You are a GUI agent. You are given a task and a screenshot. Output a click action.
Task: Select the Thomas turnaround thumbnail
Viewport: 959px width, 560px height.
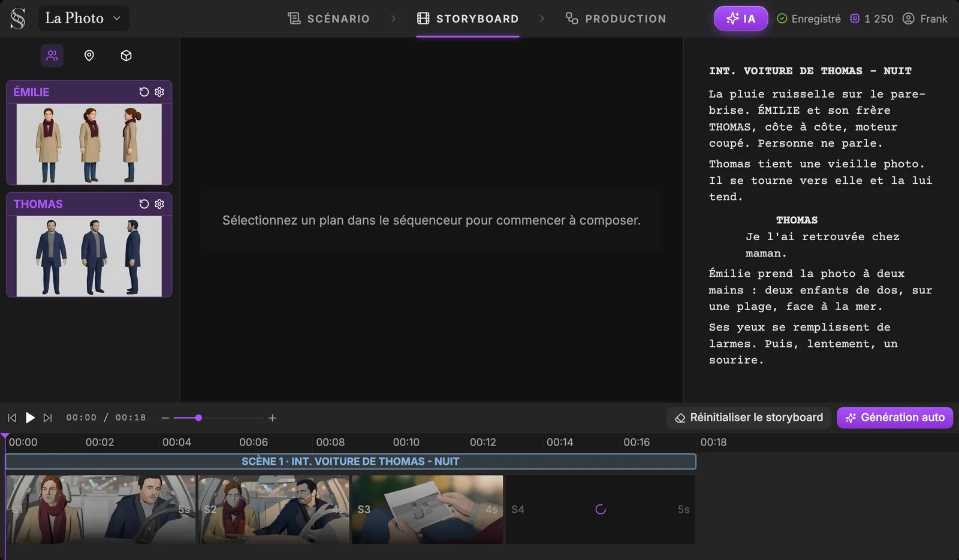(x=89, y=256)
